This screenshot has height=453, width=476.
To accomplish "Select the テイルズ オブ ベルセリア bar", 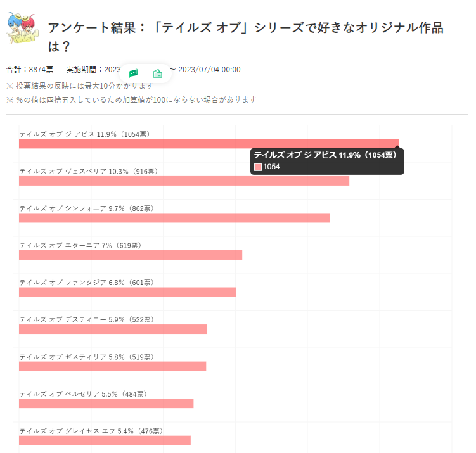I will [x=106, y=403].
